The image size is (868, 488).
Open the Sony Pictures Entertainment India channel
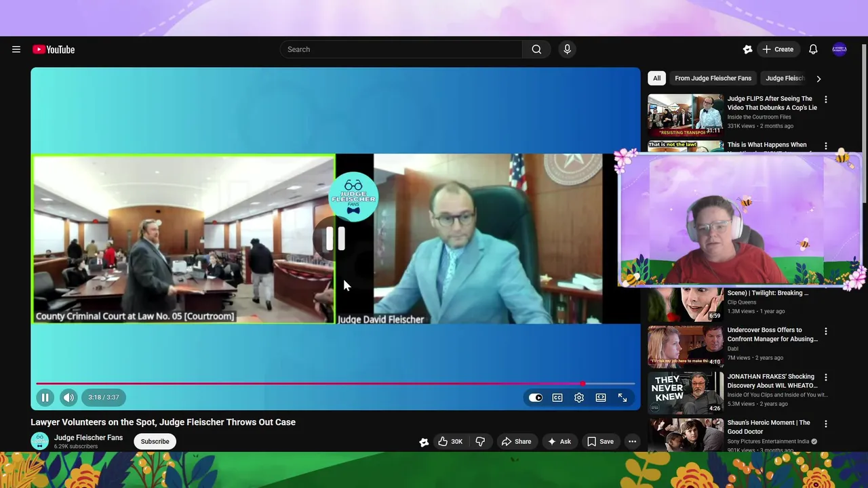(x=768, y=441)
